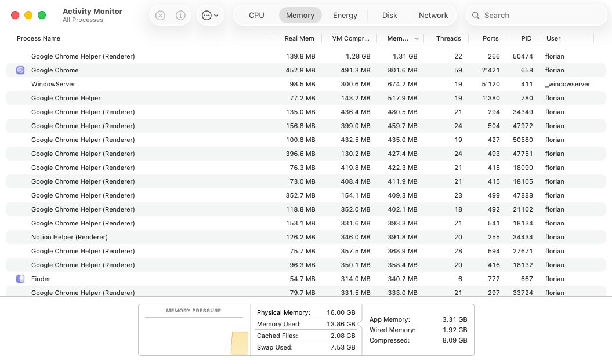
Task: Minimize window with the yellow button
Action: click(x=28, y=15)
